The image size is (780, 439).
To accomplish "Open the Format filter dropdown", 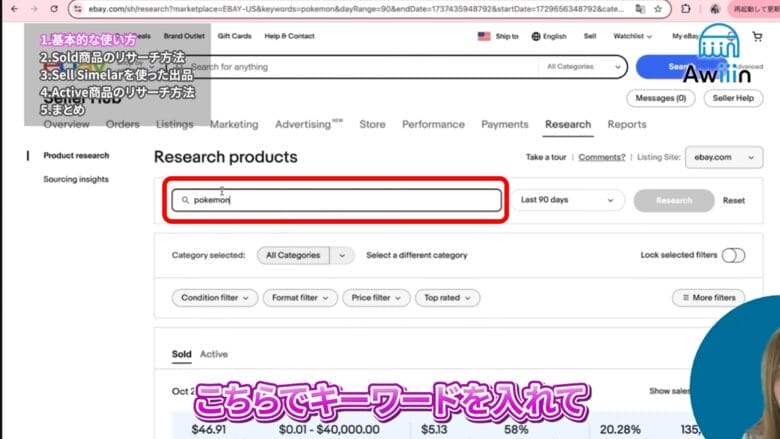I will [300, 297].
